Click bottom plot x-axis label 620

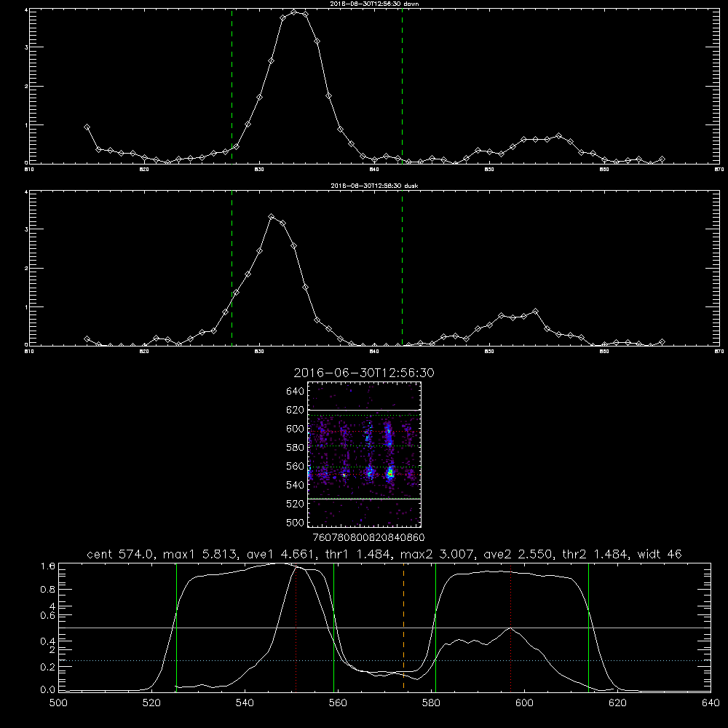pyautogui.click(x=617, y=703)
